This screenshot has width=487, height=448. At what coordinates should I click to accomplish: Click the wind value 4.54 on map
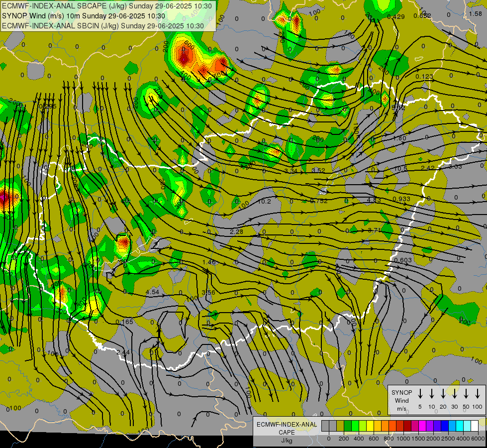coord(152,292)
